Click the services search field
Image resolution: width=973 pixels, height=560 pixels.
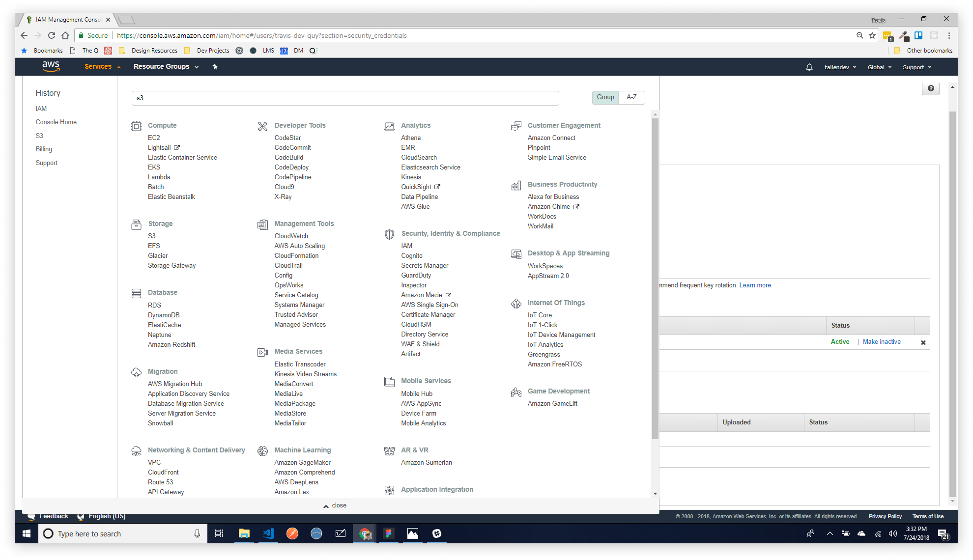(x=345, y=98)
